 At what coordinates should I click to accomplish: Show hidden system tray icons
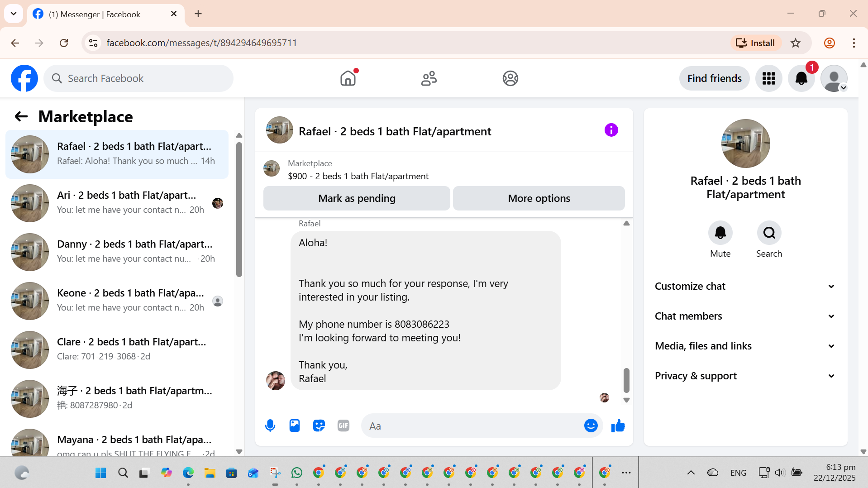[691, 473]
